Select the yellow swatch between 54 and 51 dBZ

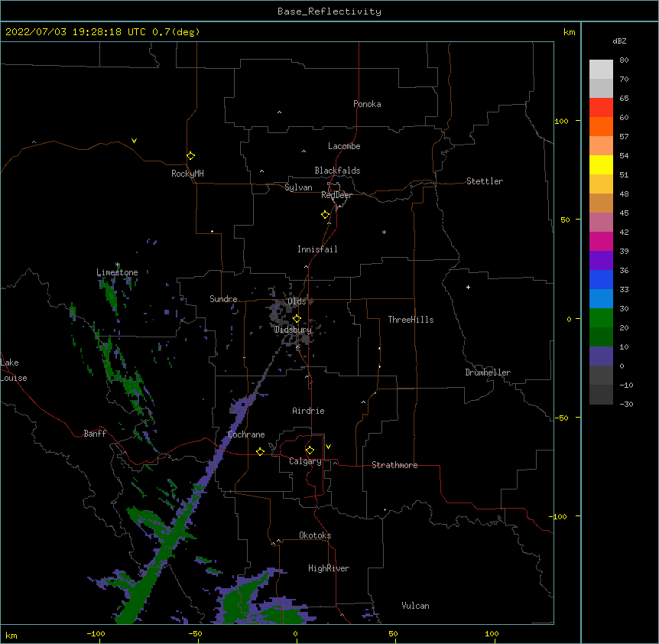601,164
